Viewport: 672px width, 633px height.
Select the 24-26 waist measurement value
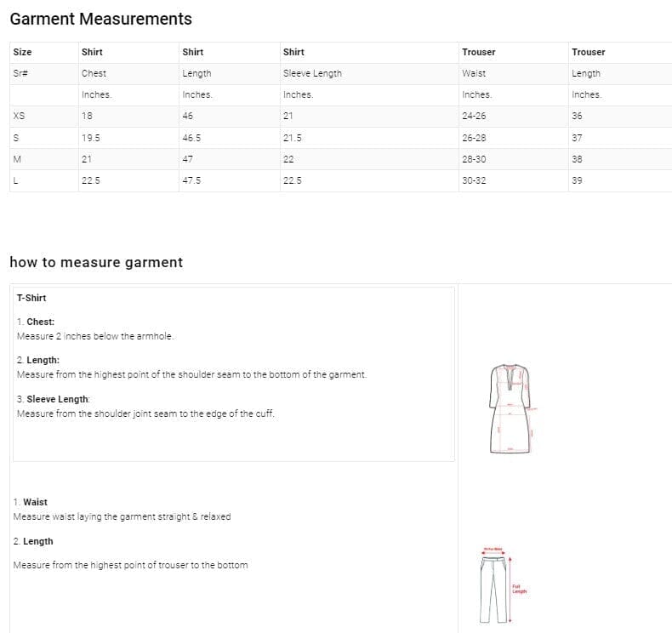[474, 116]
